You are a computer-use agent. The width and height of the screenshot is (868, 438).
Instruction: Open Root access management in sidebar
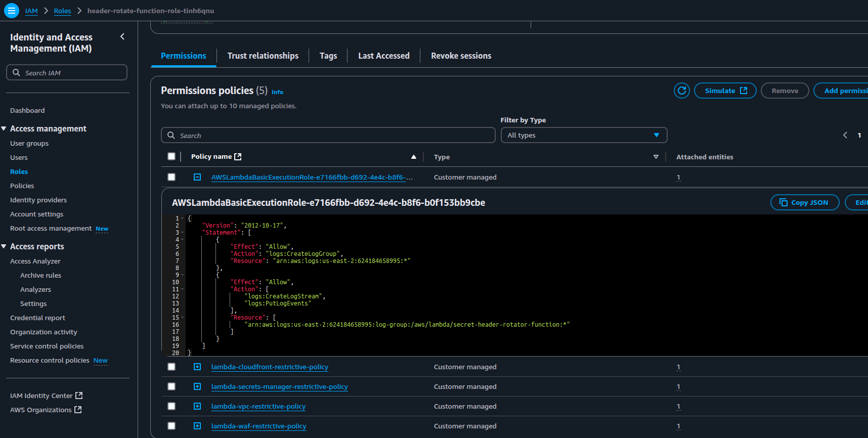tap(51, 228)
